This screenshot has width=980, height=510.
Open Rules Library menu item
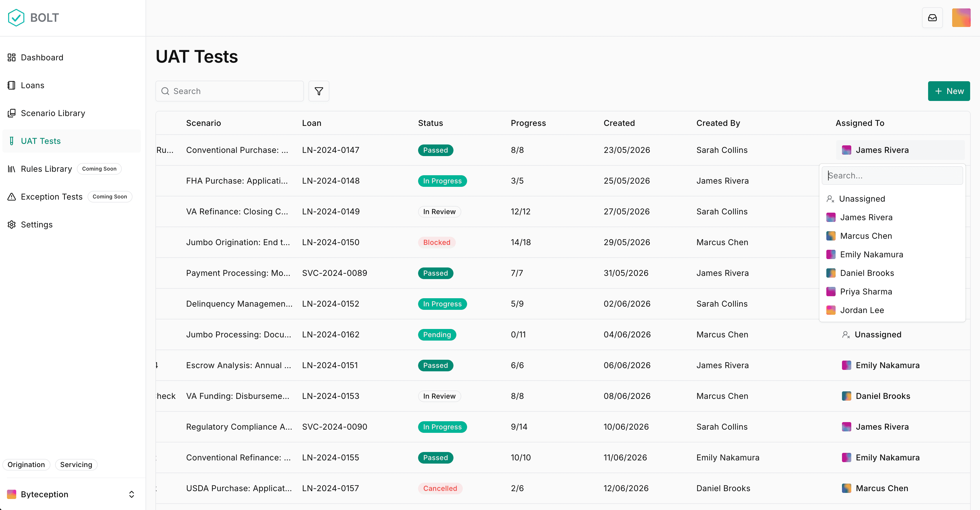point(72,169)
